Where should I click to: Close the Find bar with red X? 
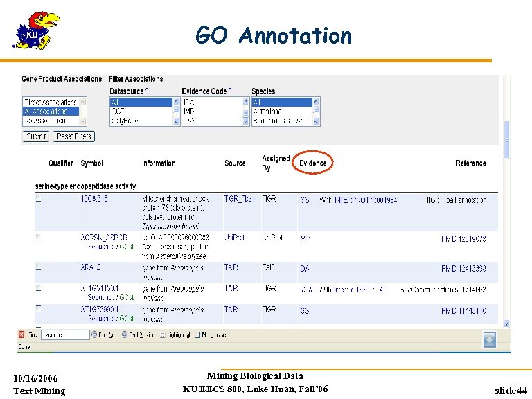pyautogui.click(x=21, y=335)
